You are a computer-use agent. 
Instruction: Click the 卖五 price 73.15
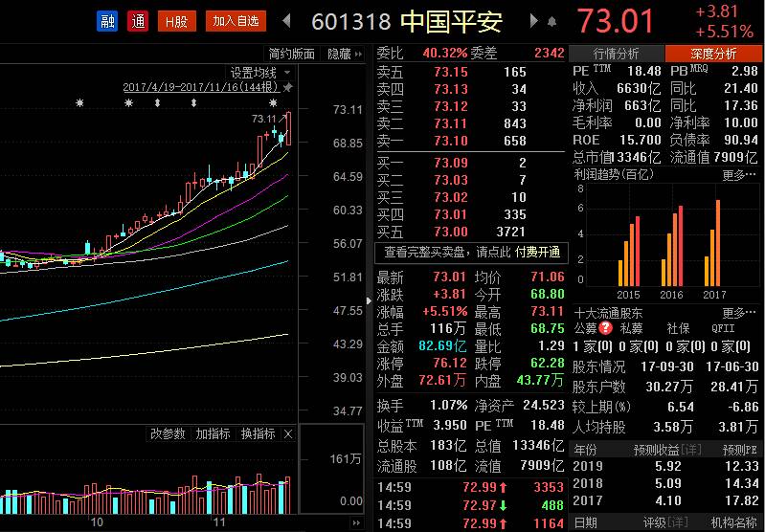coord(451,72)
